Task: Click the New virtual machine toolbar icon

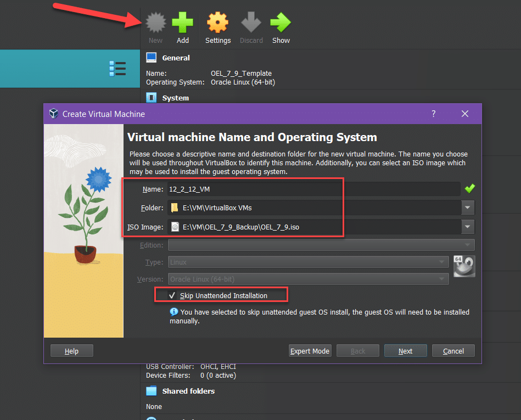Action: coord(155,24)
